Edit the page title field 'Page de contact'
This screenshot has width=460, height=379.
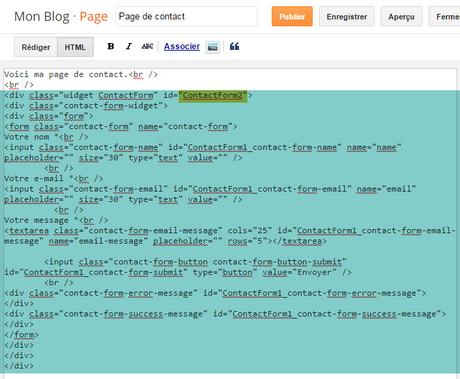click(x=186, y=16)
